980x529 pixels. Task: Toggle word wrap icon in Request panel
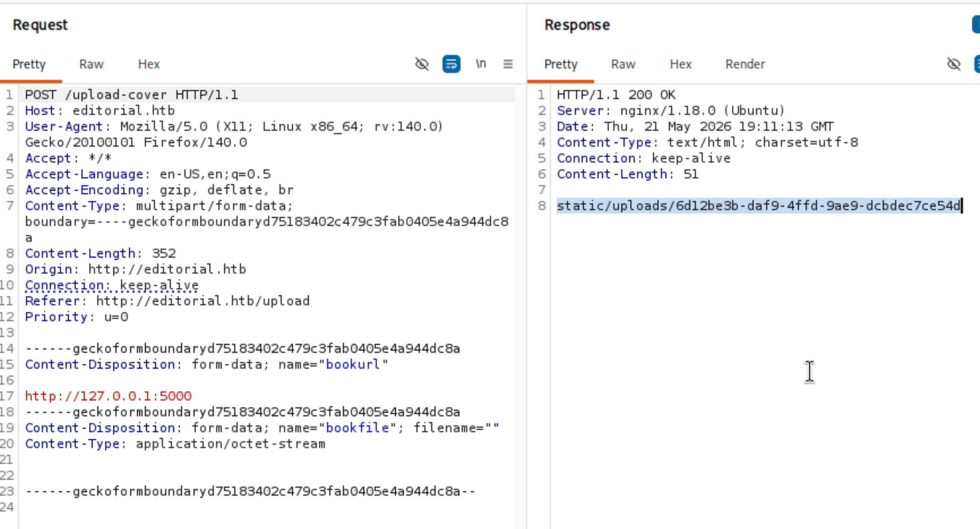pyautogui.click(x=451, y=64)
